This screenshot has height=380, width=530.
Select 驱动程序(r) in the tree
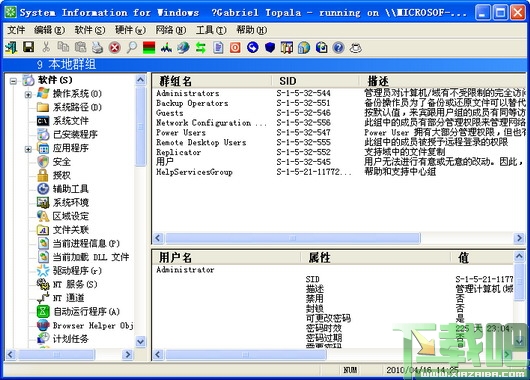[x=77, y=270]
